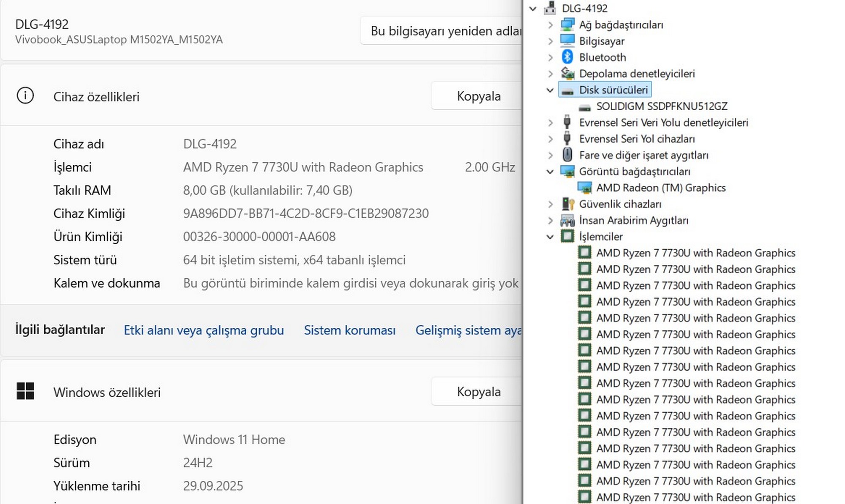Click the Bluetooth icon in device tree
This screenshot has width=845, height=504.
tap(567, 57)
